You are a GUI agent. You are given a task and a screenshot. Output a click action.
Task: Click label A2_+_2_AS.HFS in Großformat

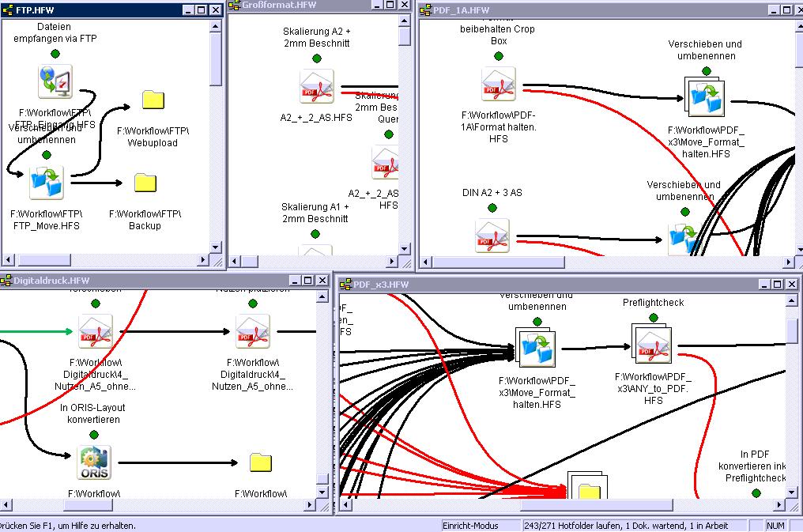[x=316, y=118]
